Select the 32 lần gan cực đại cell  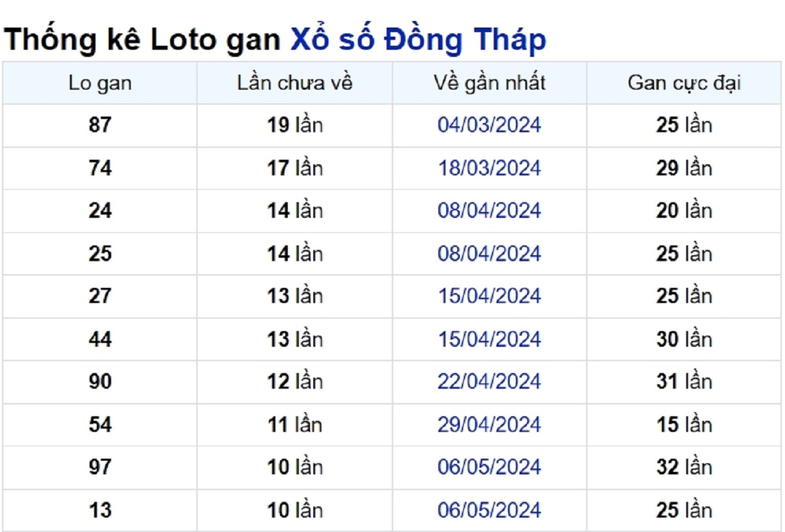684,467
